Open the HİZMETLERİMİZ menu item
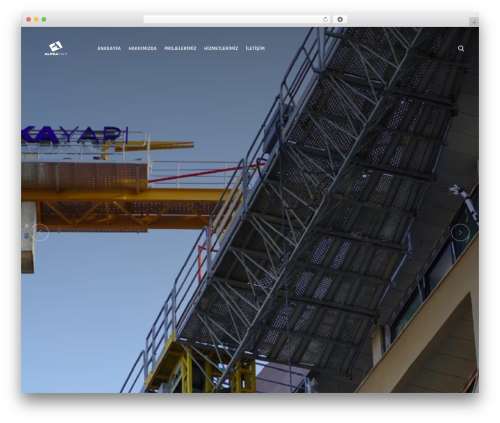This screenshot has height=423, width=500. (221, 48)
